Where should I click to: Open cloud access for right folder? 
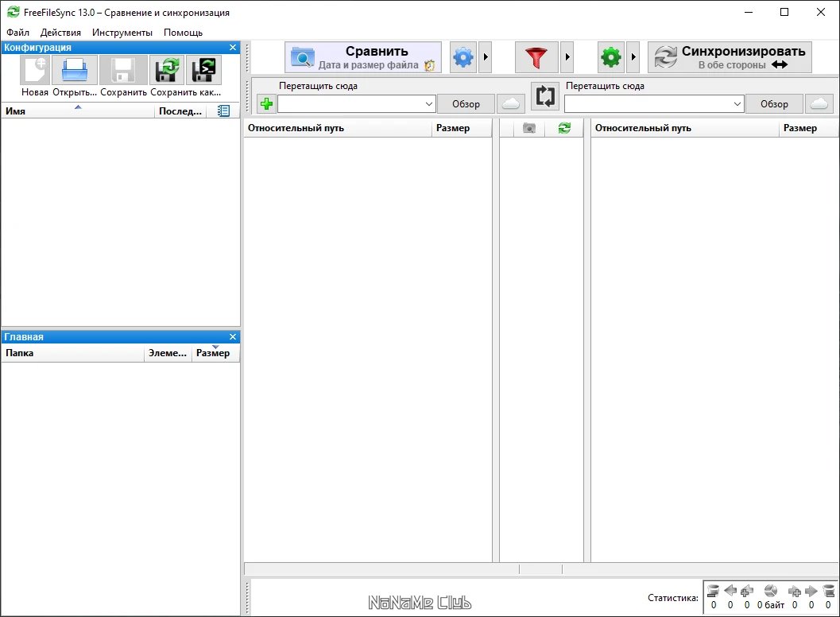819,103
